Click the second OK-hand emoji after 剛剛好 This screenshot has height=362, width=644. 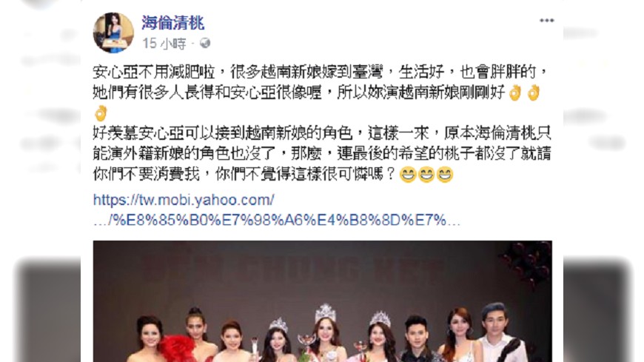(533, 93)
